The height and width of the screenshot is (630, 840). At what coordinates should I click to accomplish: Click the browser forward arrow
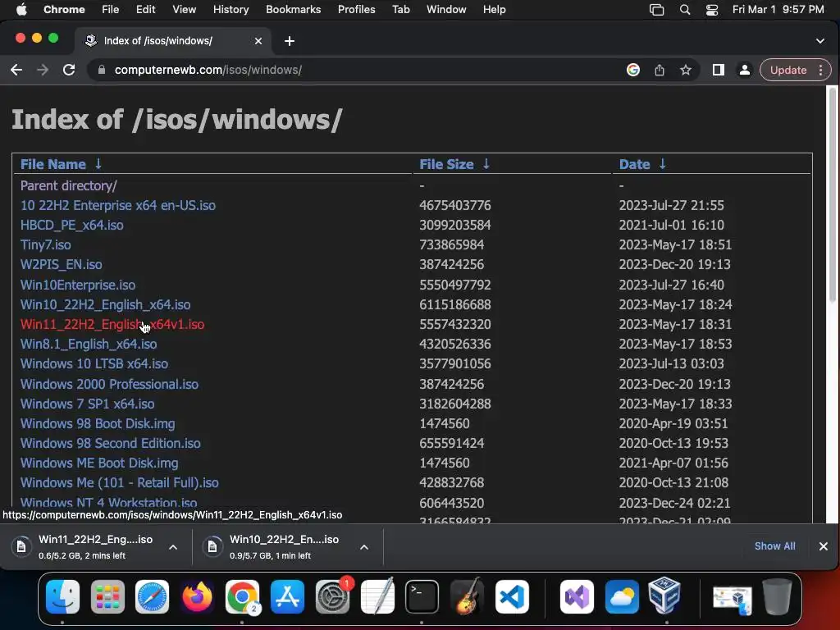pyautogui.click(x=43, y=71)
